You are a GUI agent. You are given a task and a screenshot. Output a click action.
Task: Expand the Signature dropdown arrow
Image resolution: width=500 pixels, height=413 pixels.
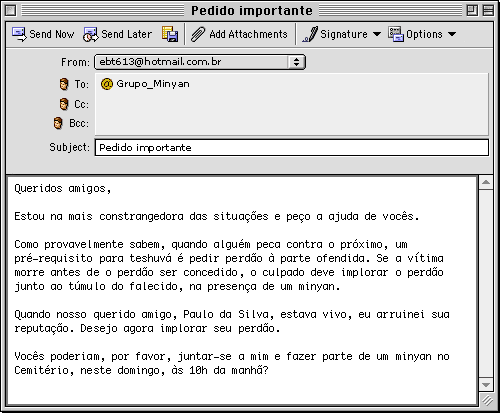click(x=377, y=34)
